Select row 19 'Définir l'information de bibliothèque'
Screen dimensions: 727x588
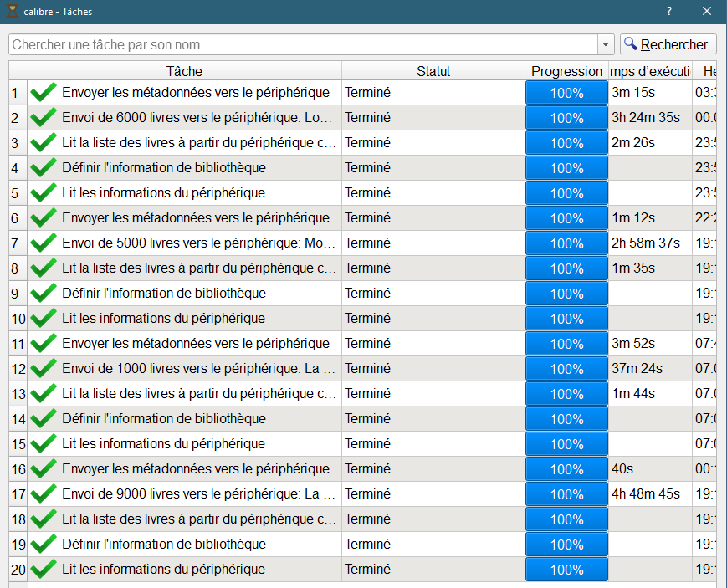coord(164,544)
